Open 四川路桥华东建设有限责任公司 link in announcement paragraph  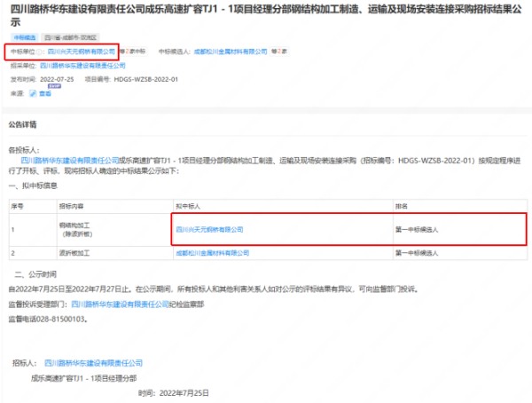(x=70, y=160)
